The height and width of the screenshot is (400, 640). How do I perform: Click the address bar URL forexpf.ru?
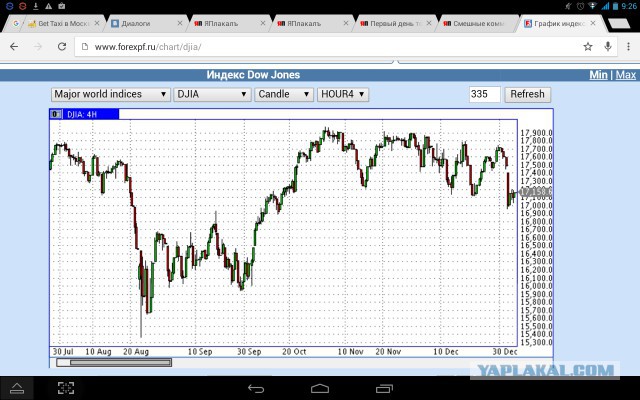click(148, 47)
